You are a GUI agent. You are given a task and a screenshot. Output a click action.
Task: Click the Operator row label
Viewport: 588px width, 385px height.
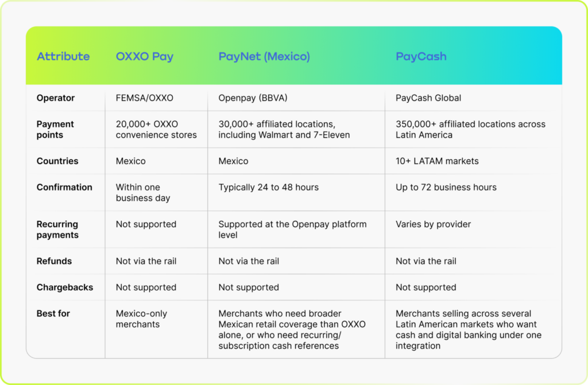click(x=56, y=98)
